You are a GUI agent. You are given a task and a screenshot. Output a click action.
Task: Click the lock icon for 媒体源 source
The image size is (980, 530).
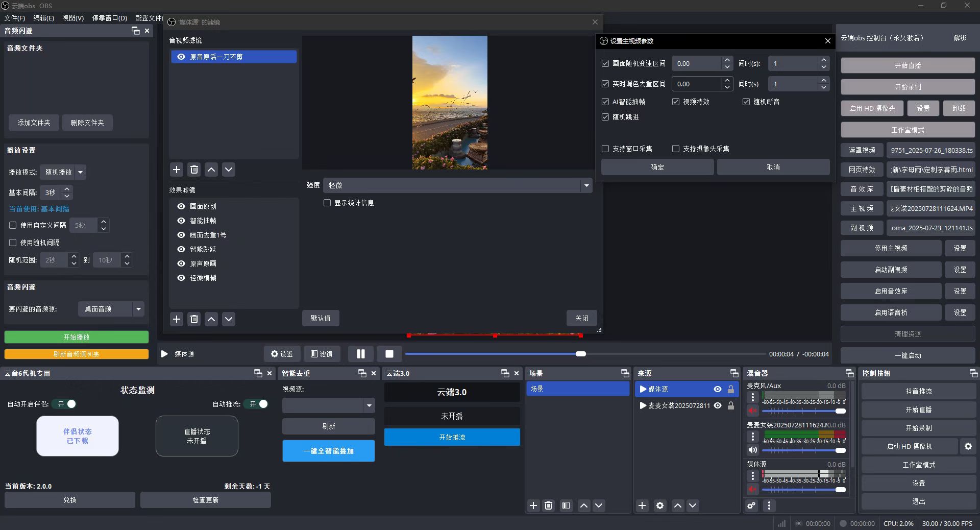tap(731, 389)
